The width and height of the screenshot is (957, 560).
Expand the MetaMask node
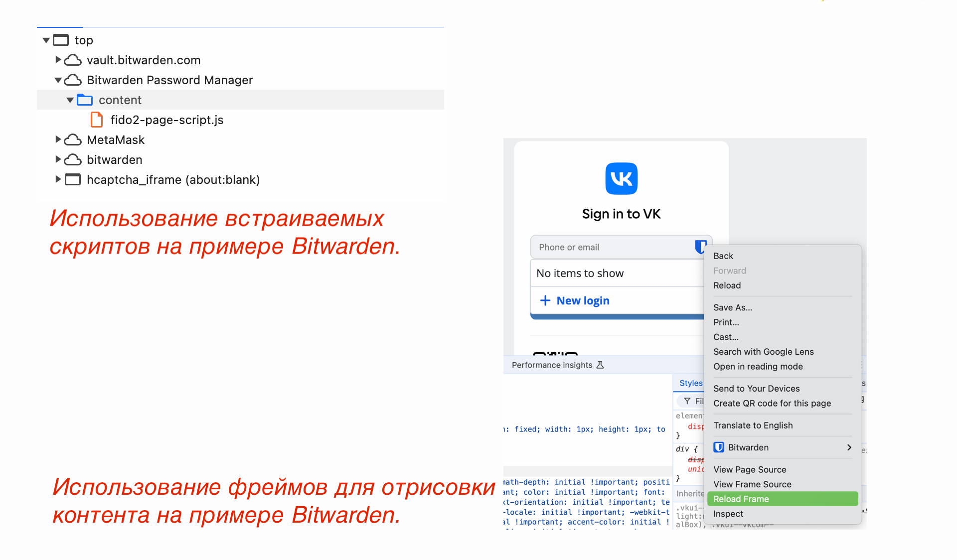pos(58,140)
